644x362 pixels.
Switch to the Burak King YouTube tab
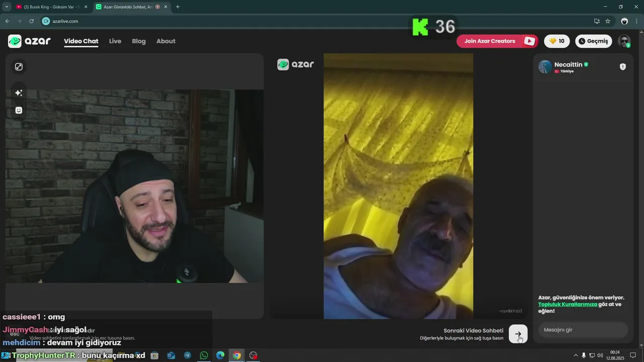click(52, 7)
